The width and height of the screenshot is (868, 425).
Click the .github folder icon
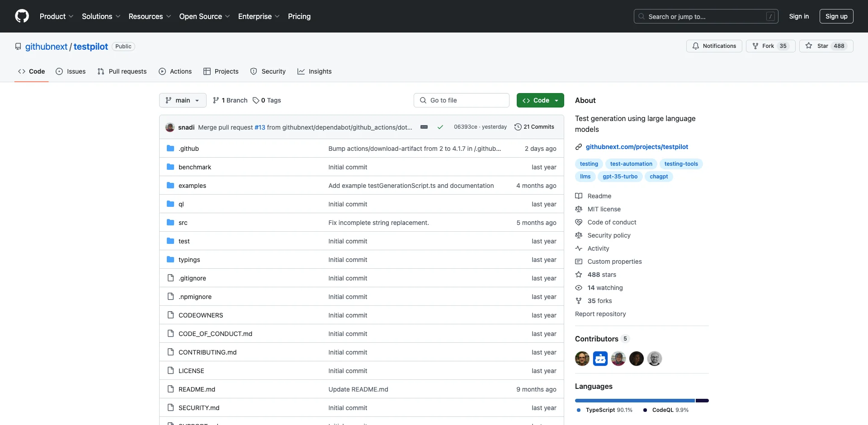[x=170, y=148]
